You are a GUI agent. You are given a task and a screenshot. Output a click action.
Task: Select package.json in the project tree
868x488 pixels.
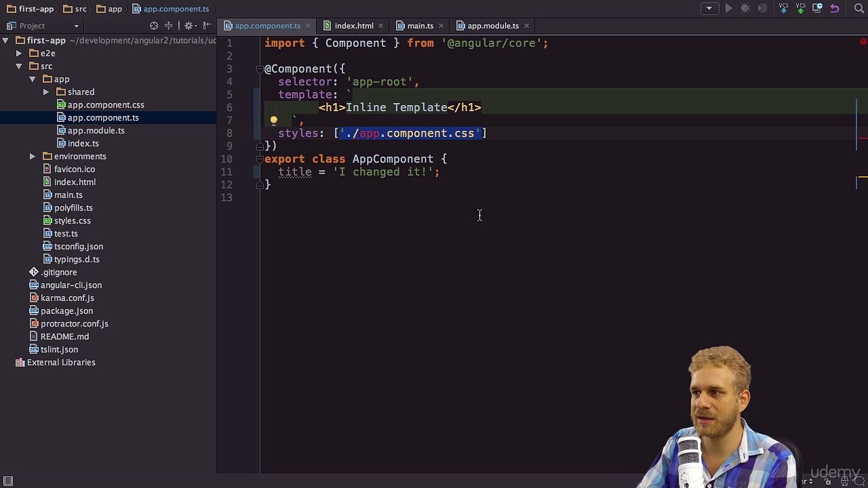pos(66,311)
